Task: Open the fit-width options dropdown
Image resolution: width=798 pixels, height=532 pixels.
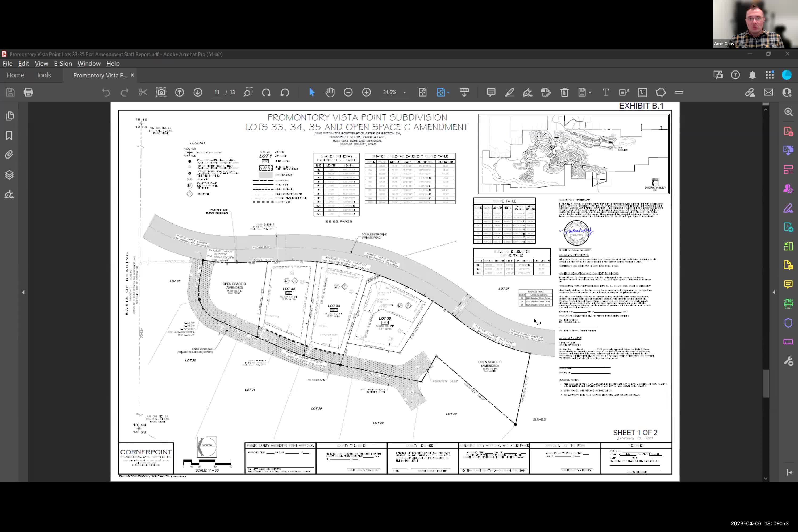Action: point(448,92)
